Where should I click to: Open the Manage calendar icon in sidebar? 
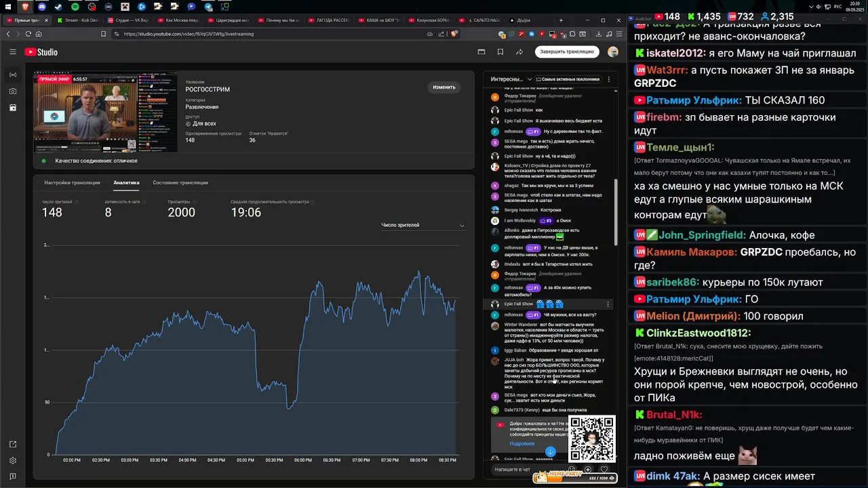pyautogui.click(x=13, y=107)
